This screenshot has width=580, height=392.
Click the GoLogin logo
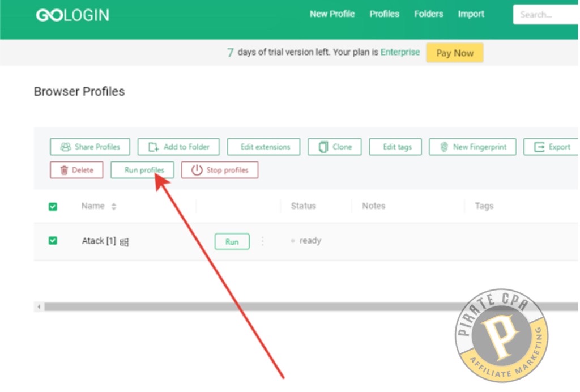pyautogui.click(x=72, y=15)
